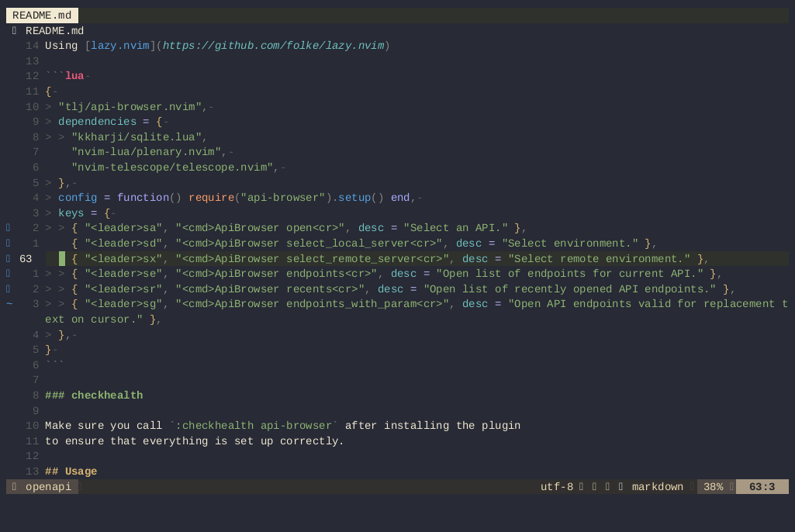This screenshot has width=795, height=532.
Task: Click the keys table key
Action: [x=71, y=213]
